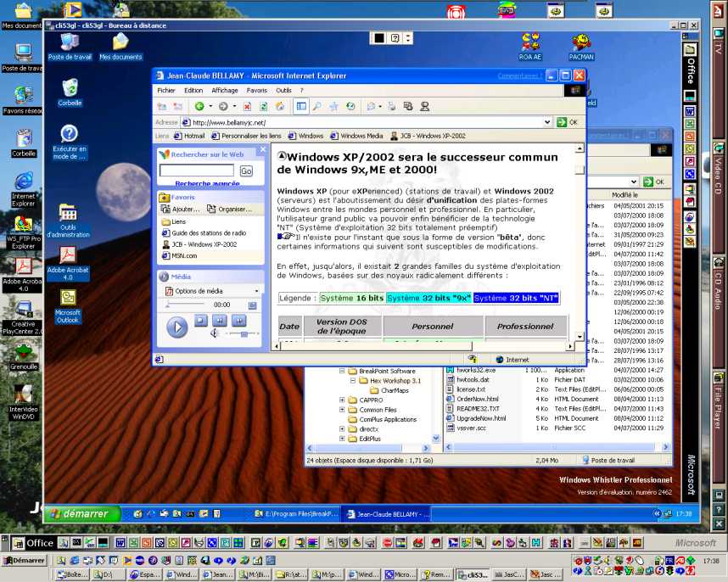Open the Fichier menu in Internet Explorer
The width and height of the screenshot is (728, 582).
click(x=166, y=91)
